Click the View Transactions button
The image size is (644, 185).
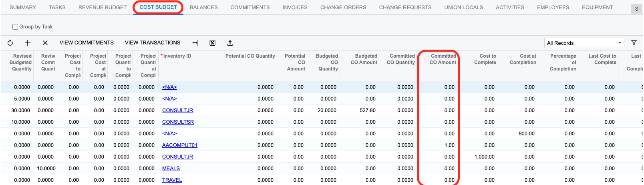[153, 42]
